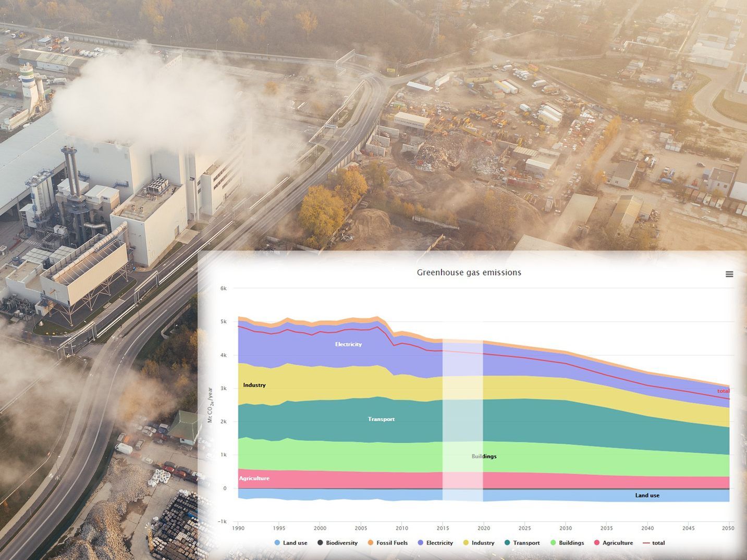Screen dimensions: 747x560
Task: Click the Industry legend label
Action: tap(483, 543)
